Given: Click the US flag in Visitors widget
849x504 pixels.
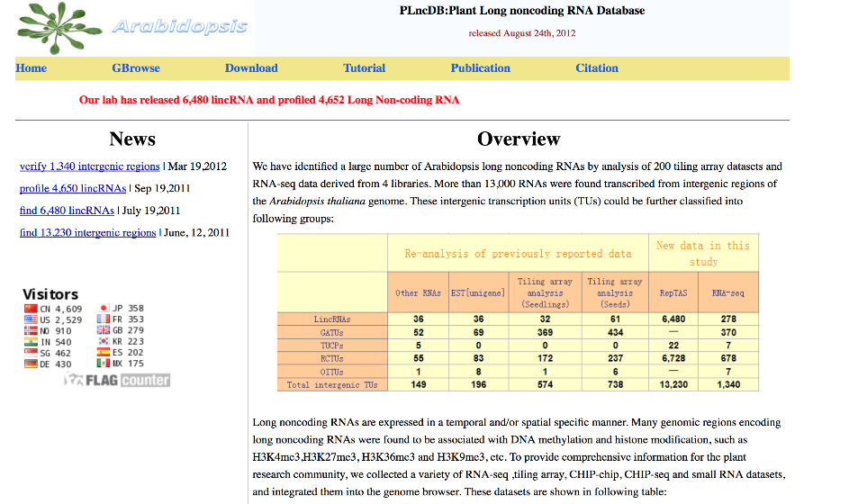Looking at the screenshot, I should 31,319.
